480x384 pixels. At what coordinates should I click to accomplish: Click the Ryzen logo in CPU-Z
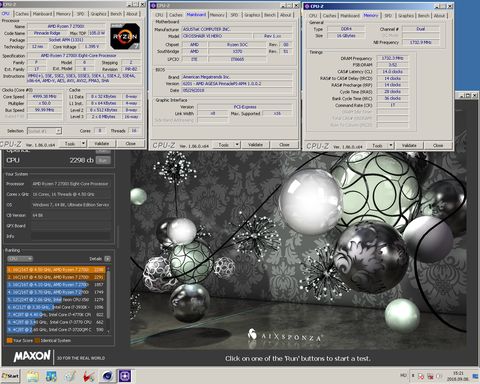125,36
